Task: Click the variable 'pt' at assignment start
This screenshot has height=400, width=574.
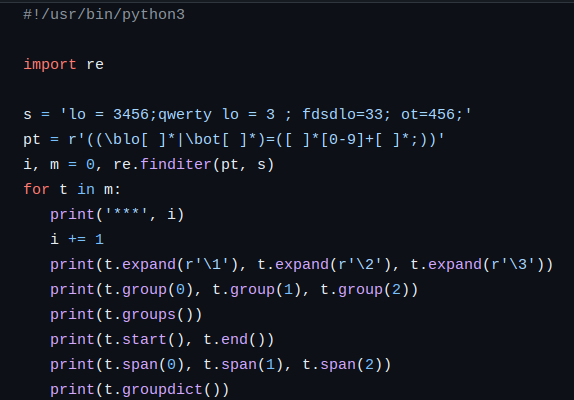Action: coord(32,141)
